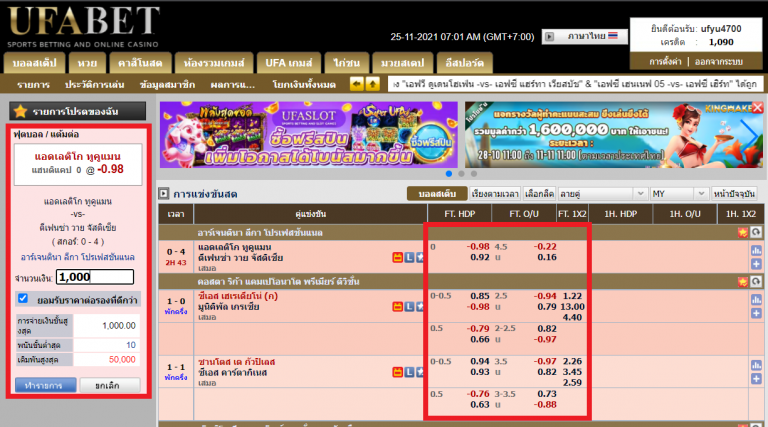Open the ห้องรวมเกมส์ tab
768x427 pixels.
(x=214, y=63)
